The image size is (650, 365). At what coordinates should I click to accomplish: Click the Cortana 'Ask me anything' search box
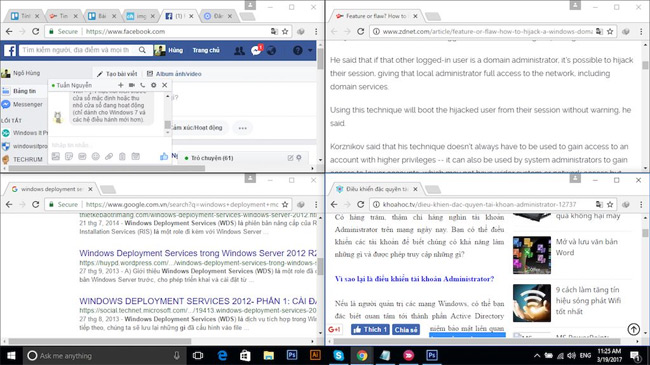click(x=104, y=355)
